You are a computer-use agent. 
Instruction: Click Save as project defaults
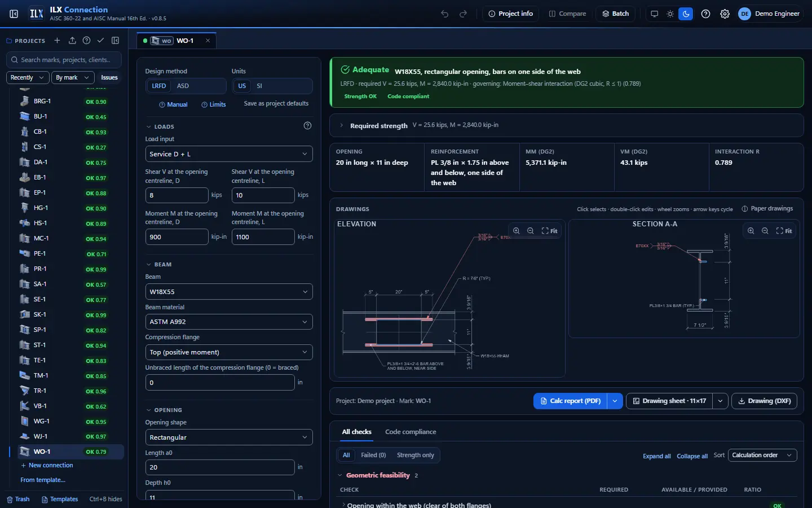pos(276,104)
